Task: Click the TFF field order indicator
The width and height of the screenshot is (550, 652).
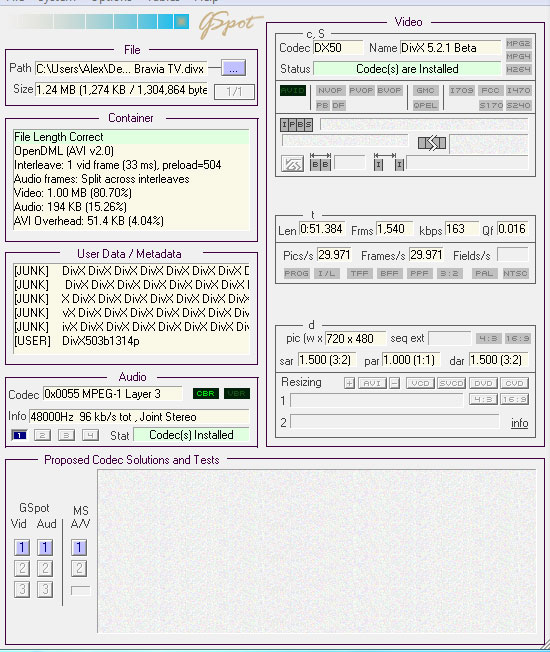Action: click(x=360, y=273)
